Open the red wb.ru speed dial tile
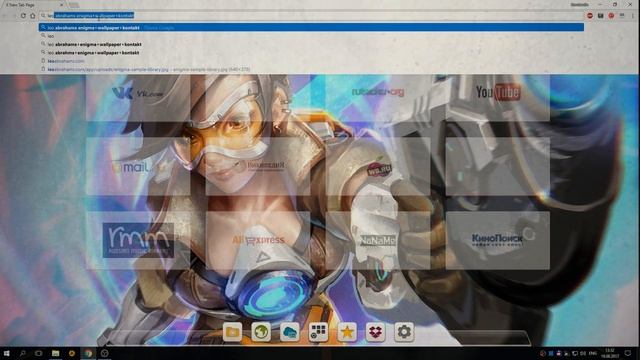Image resolution: width=640 pixels, height=360 pixels. pos(378,166)
